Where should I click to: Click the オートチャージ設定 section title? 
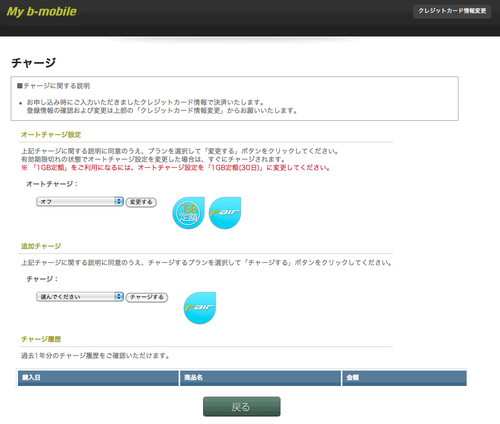(51, 135)
